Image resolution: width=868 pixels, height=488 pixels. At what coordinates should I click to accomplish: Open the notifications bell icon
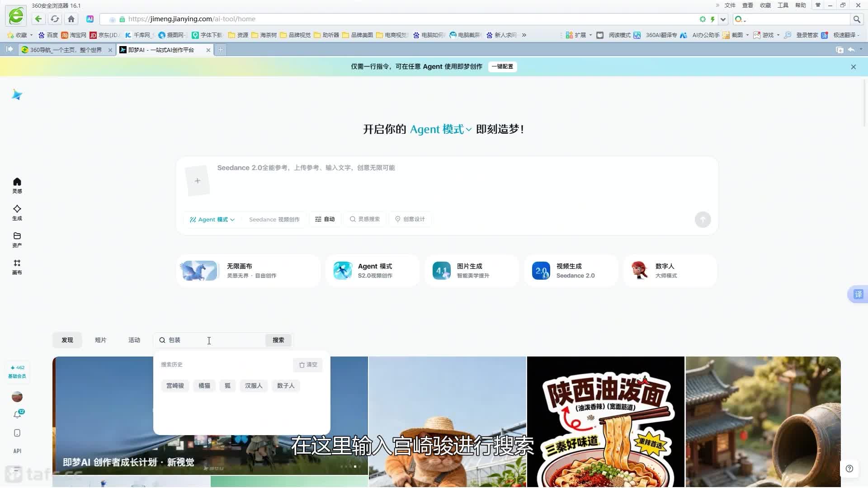pyautogui.click(x=17, y=414)
